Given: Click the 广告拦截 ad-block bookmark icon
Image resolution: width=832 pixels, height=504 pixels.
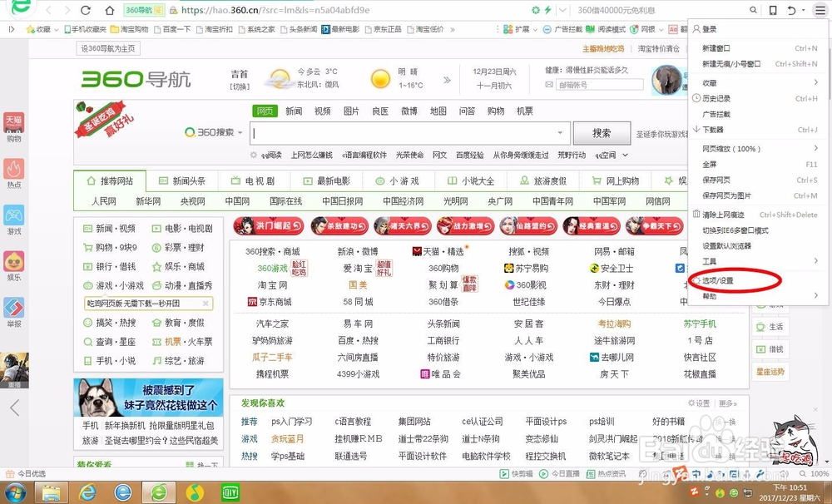Looking at the screenshot, I should (547, 29).
